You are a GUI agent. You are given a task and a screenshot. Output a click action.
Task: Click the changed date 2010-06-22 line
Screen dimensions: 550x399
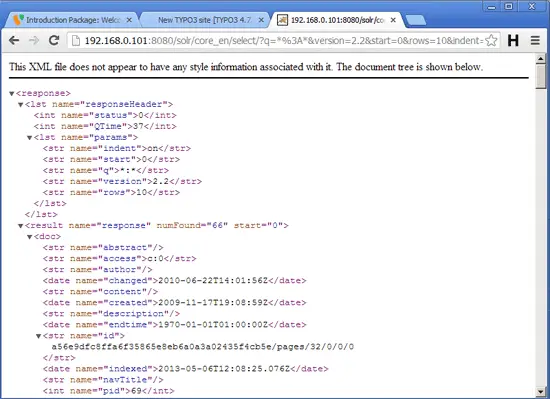(175, 281)
